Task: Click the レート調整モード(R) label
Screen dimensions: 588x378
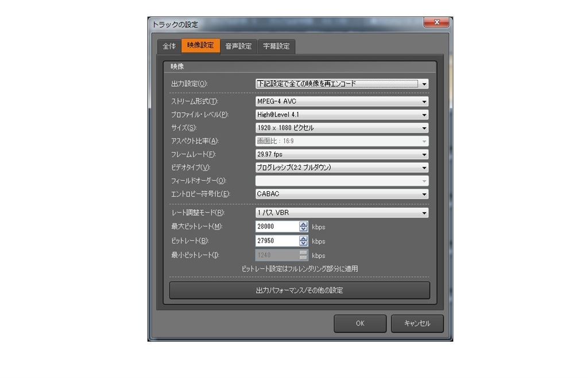Action: tap(198, 213)
